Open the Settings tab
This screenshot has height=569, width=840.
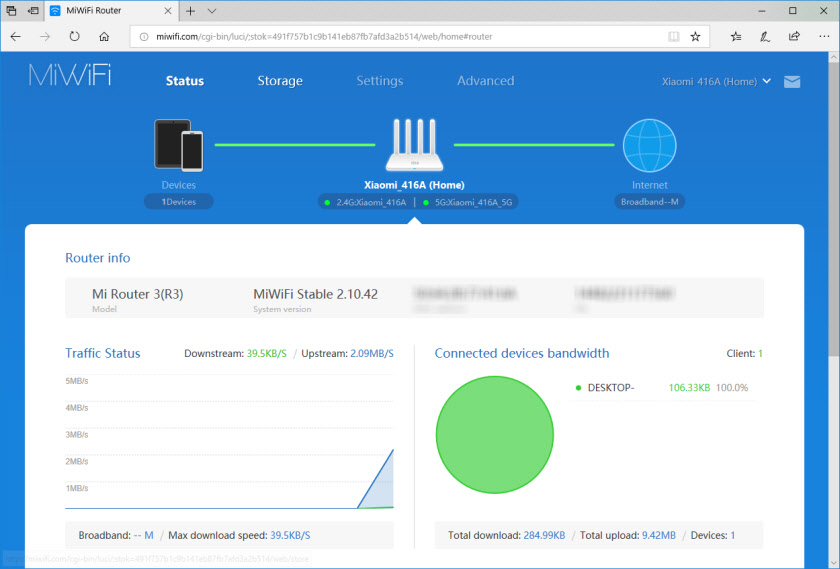click(x=380, y=81)
